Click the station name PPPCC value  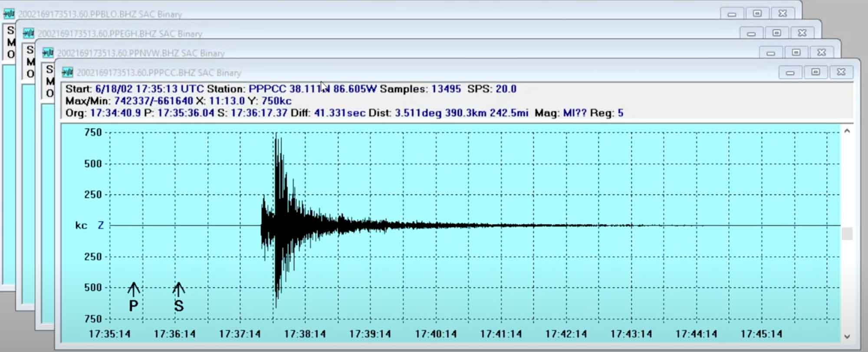267,89
